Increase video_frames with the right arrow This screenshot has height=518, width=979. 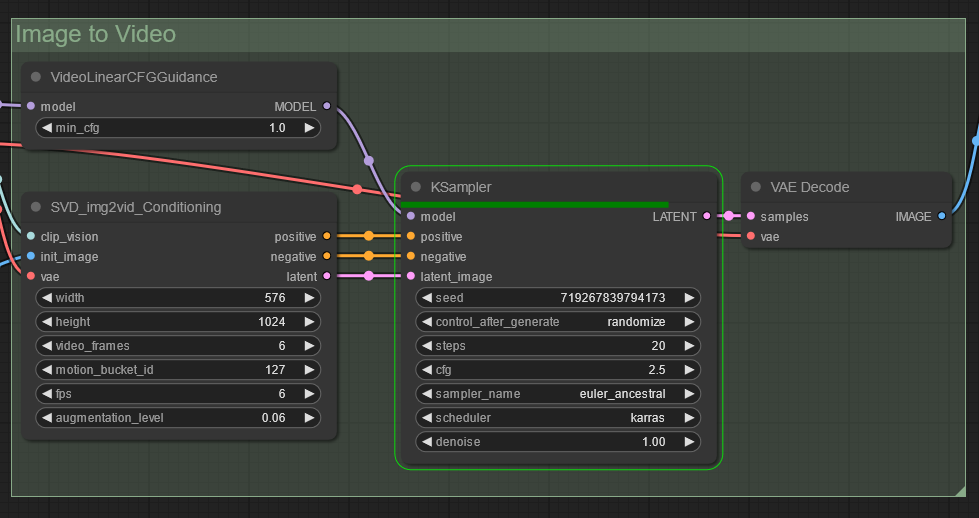pos(310,346)
